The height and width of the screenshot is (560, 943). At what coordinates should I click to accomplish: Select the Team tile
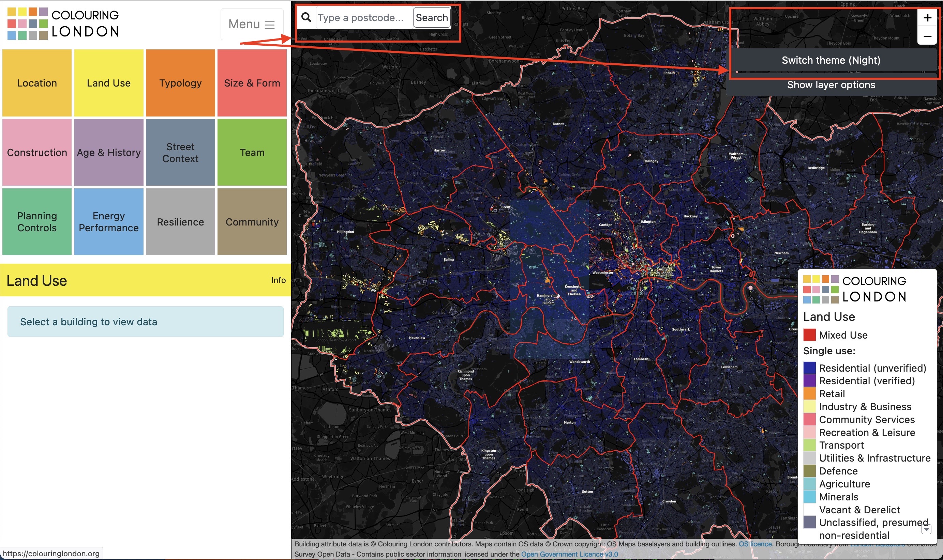click(x=252, y=153)
